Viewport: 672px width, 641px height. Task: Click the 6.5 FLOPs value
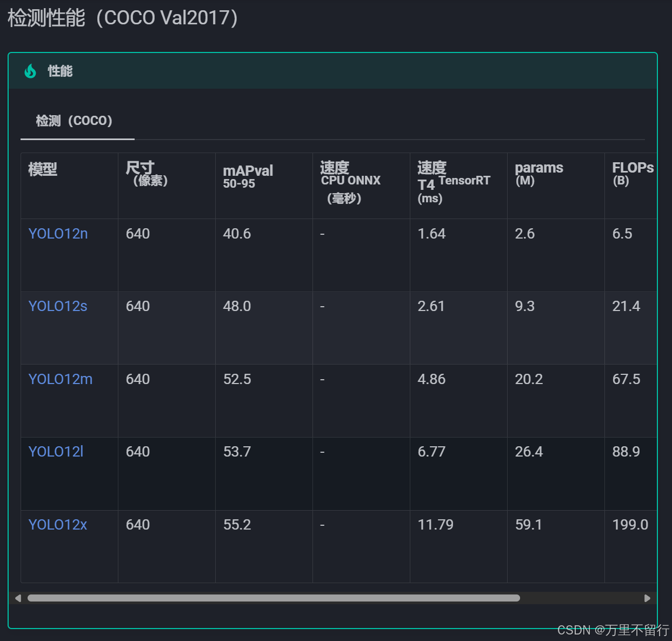pos(622,234)
